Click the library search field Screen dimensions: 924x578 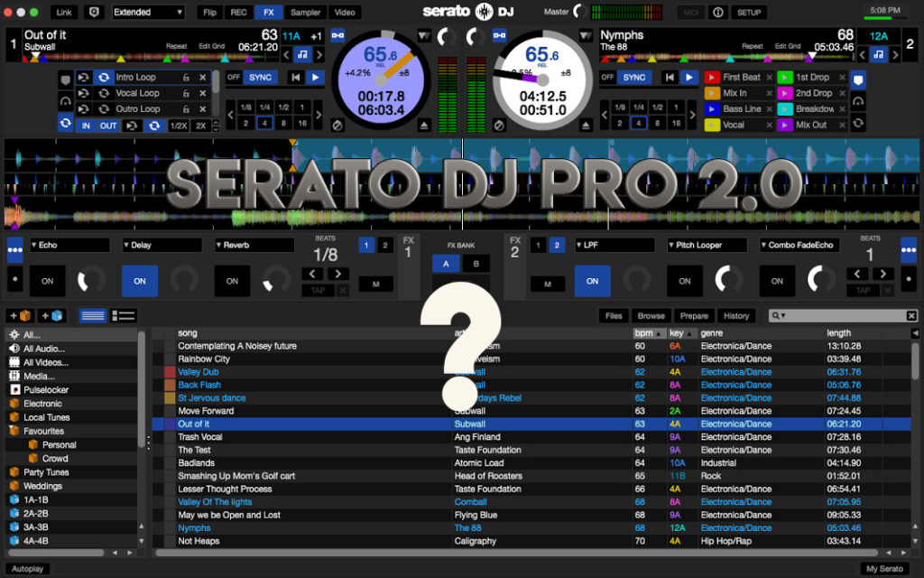pos(843,316)
